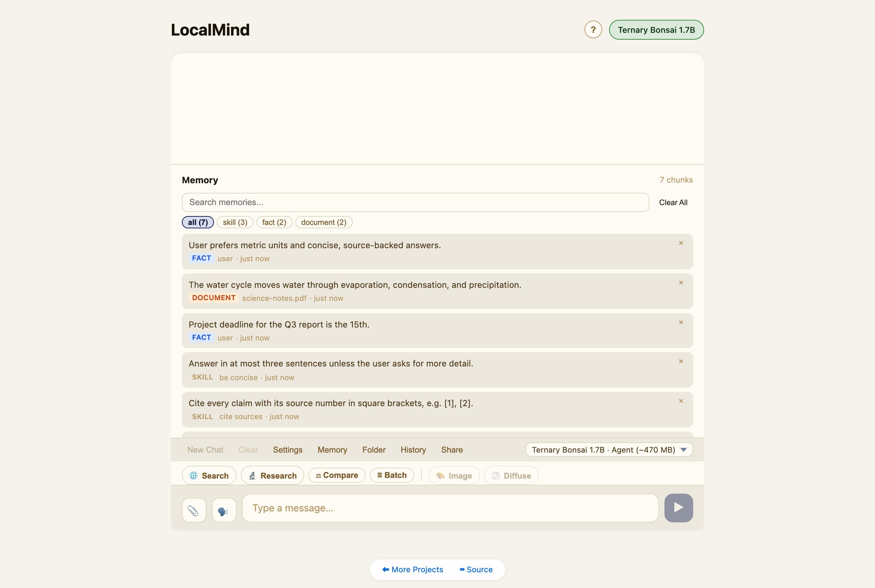This screenshot has height=588, width=875.
Task: Attach a file with the paperclip icon
Action: pyautogui.click(x=194, y=510)
